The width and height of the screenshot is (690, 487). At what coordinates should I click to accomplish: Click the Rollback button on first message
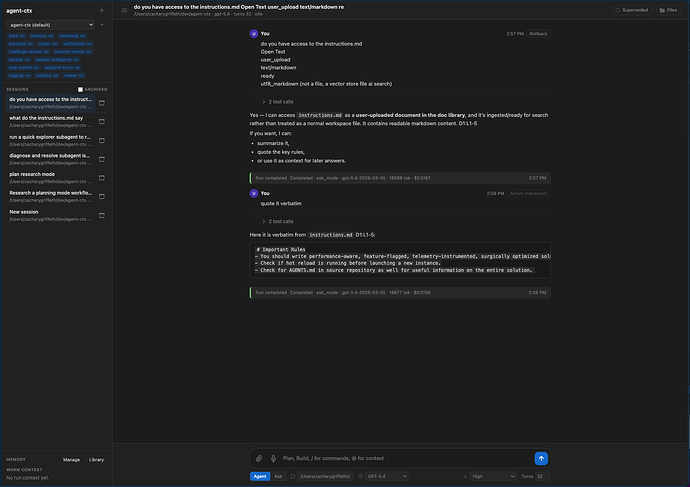(538, 34)
